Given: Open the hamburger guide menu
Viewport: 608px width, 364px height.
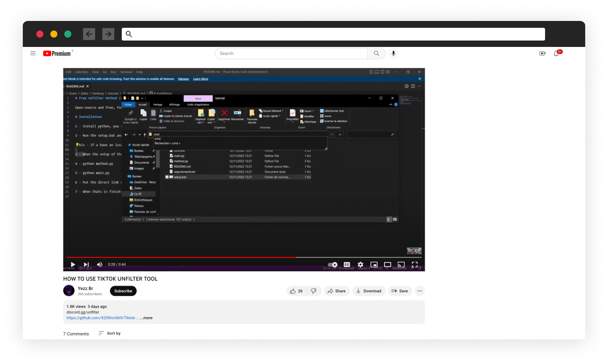Looking at the screenshot, I should pyautogui.click(x=33, y=53).
